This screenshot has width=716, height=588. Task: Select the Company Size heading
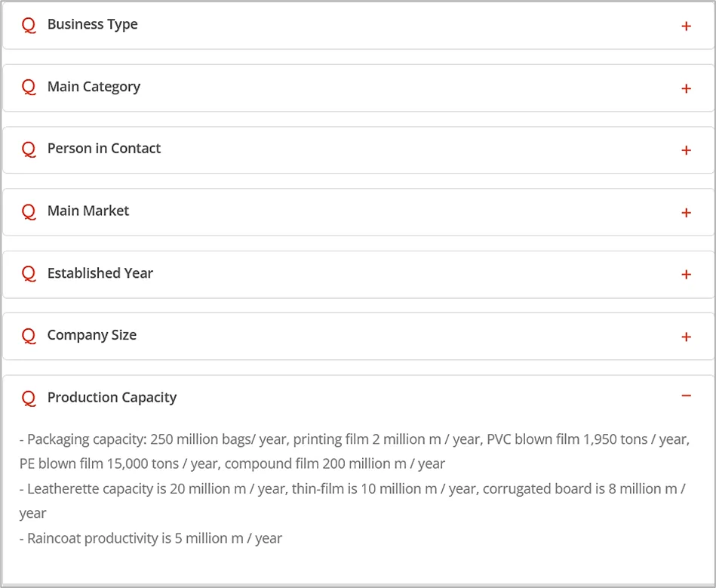click(x=92, y=335)
